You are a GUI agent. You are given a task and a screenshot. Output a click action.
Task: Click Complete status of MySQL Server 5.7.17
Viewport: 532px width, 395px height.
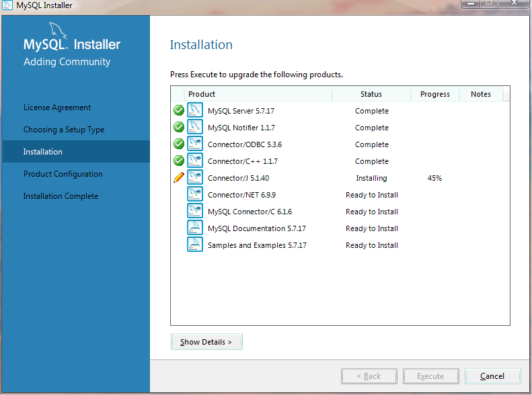[372, 111]
